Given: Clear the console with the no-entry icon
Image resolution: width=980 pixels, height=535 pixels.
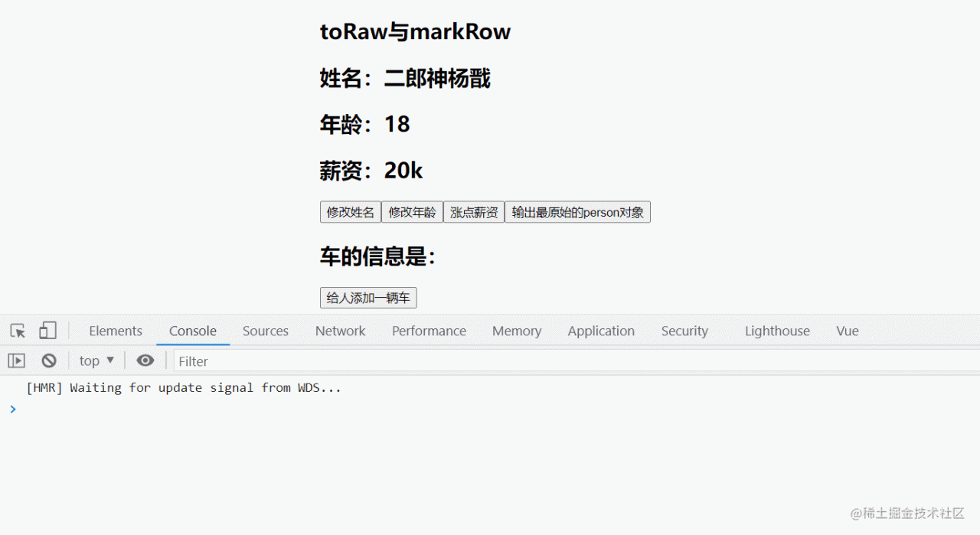Looking at the screenshot, I should (49, 360).
